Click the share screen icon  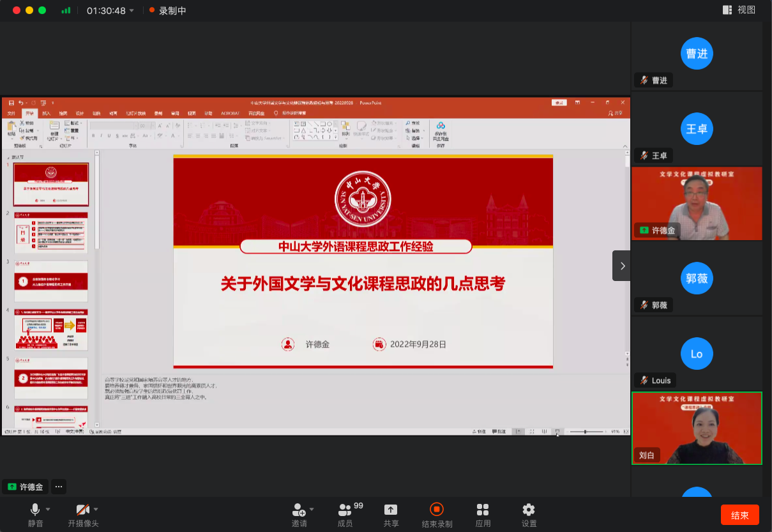pyautogui.click(x=391, y=510)
